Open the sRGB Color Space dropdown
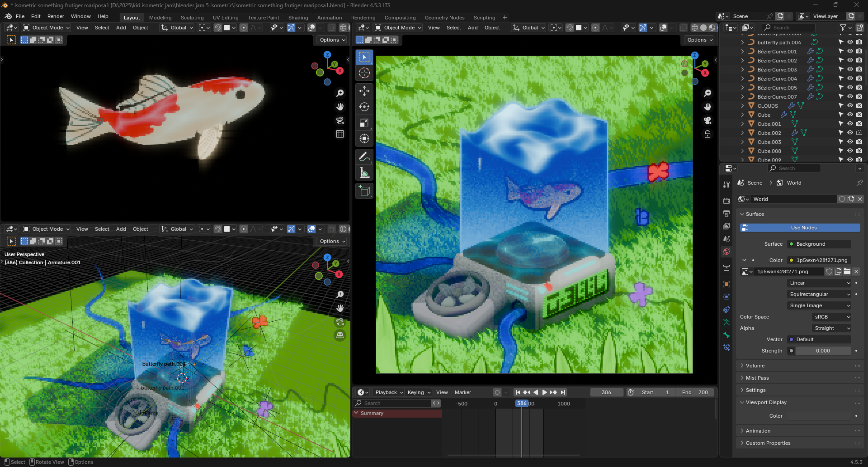The image size is (868, 467). pyautogui.click(x=832, y=317)
